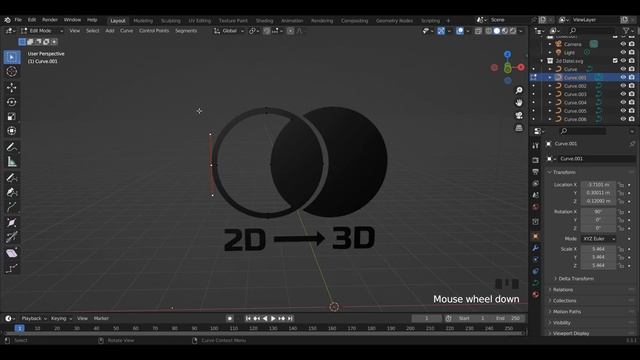
Task: Open the Object properties tab
Action: 536,236
